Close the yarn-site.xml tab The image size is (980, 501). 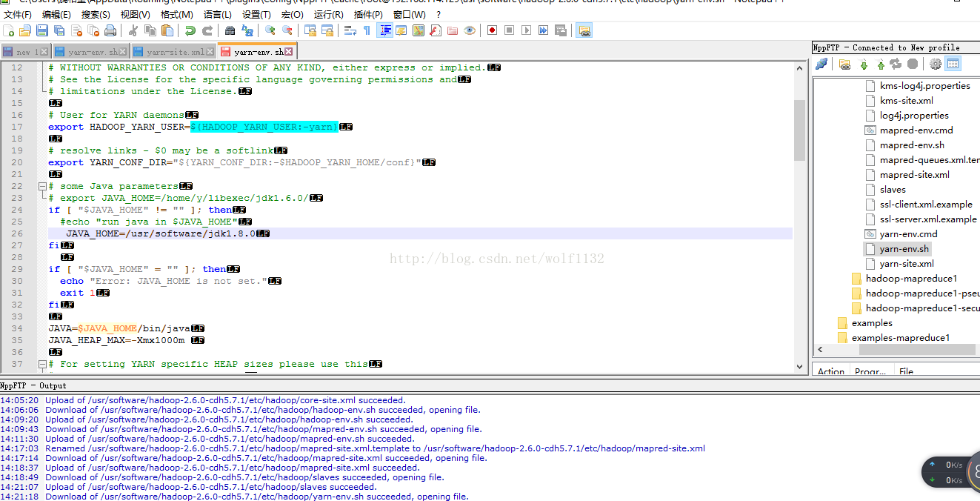point(210,52)
